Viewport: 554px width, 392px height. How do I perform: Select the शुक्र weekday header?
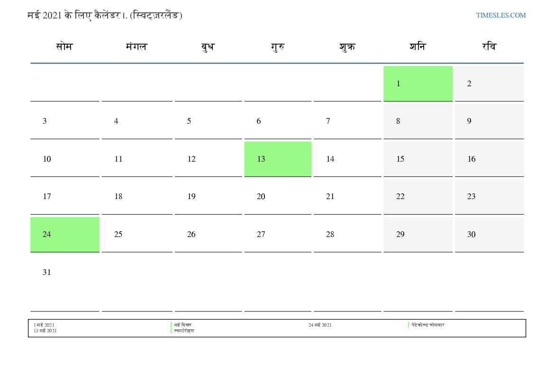pyautogui.click(x=347, y=46)
